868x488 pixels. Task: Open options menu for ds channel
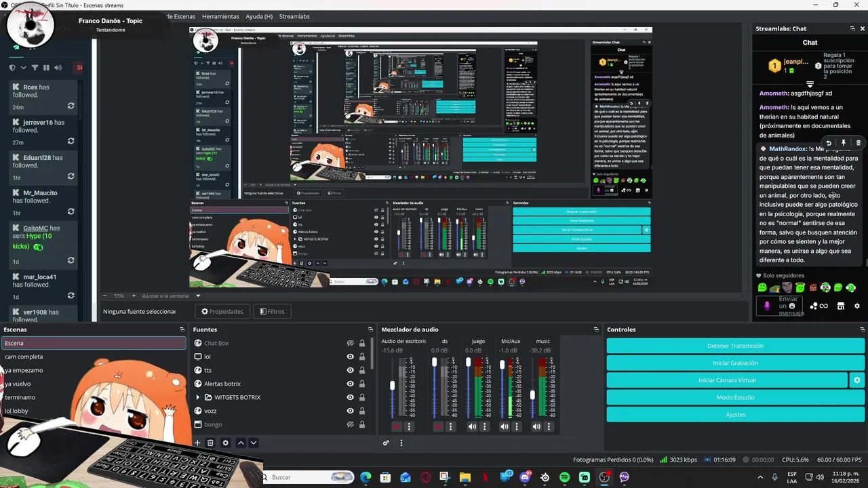(x=450, y=426)
